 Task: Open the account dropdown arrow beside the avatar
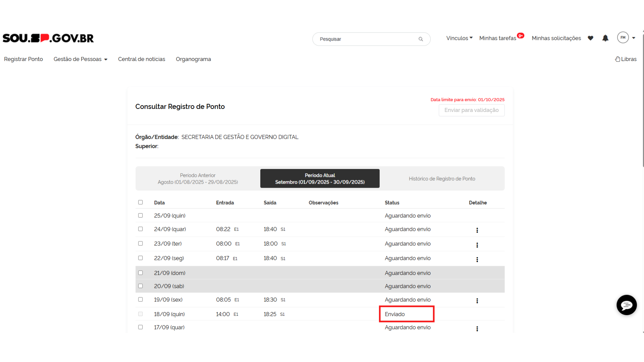[x=634, y=38]
